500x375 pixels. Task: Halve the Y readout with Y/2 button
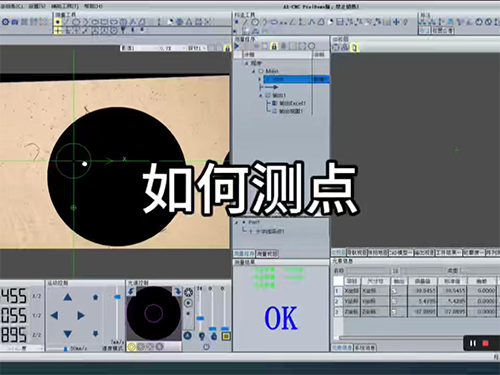coord(37,315)
